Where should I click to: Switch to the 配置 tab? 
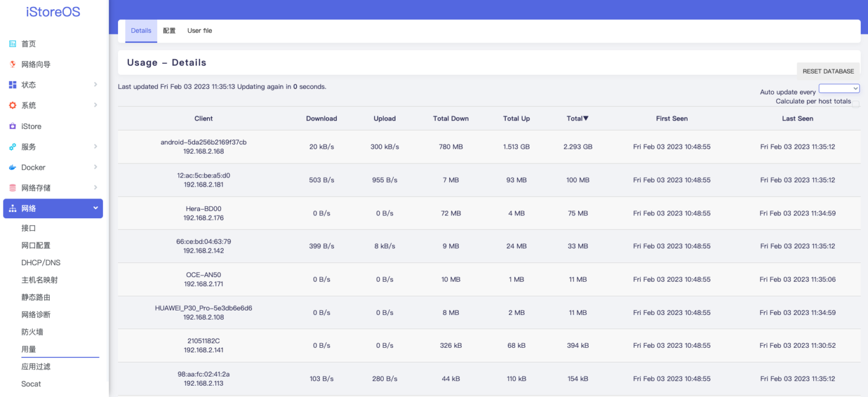click(x=169, y=31)
